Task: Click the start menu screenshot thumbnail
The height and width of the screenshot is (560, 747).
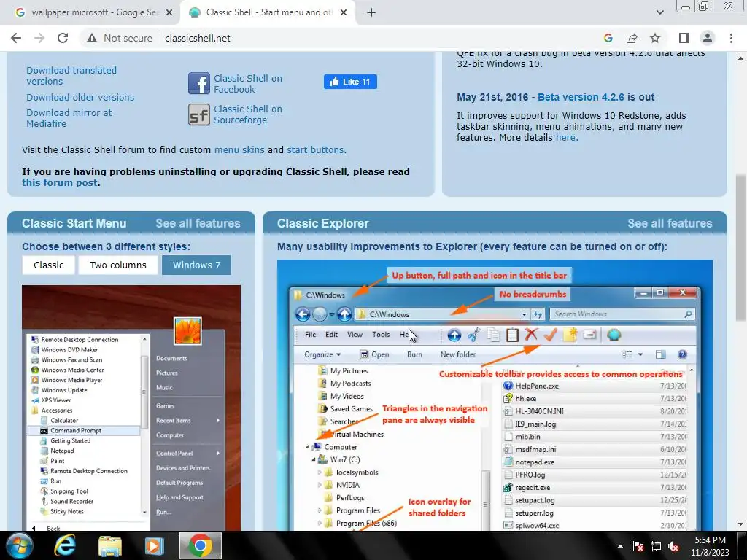Action: (131, 408)
